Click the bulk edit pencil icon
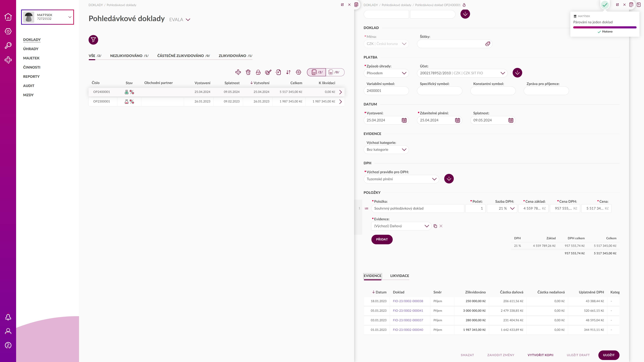 (x=268, y=72)
